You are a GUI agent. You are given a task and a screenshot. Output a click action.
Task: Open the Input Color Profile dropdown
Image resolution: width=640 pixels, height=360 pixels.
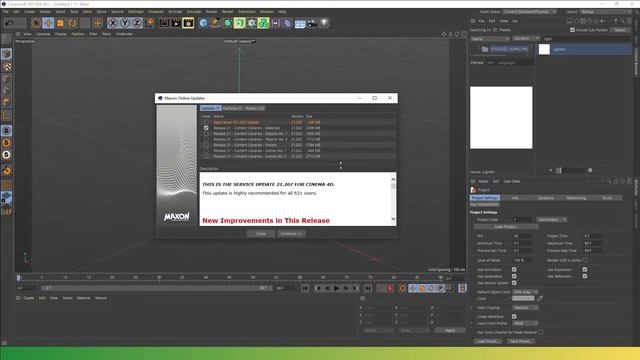525,323
